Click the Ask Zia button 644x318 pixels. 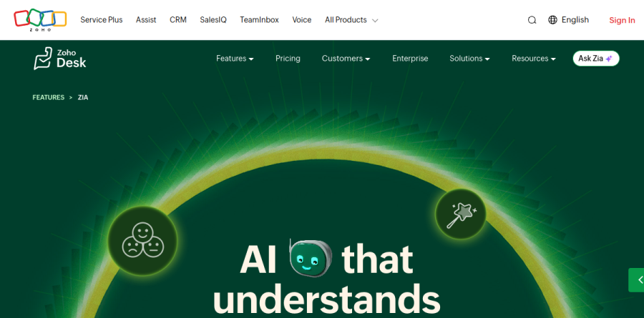(x=596, y=59)
